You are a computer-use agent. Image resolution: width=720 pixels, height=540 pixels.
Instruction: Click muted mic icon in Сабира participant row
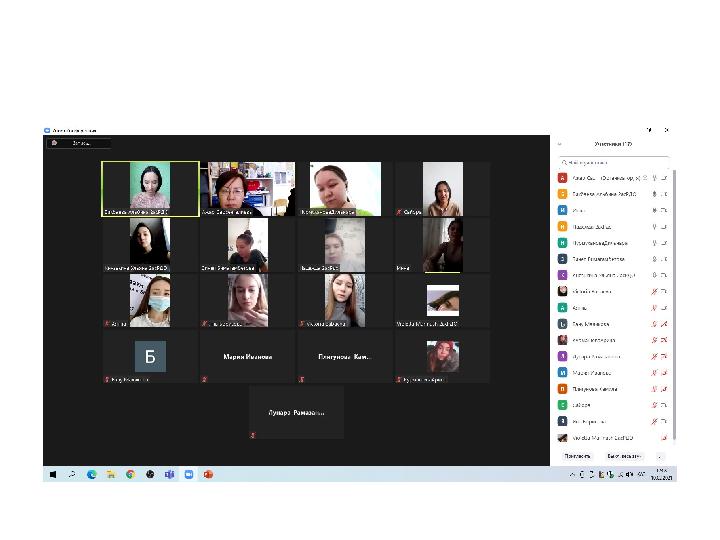tap(654, 405)
